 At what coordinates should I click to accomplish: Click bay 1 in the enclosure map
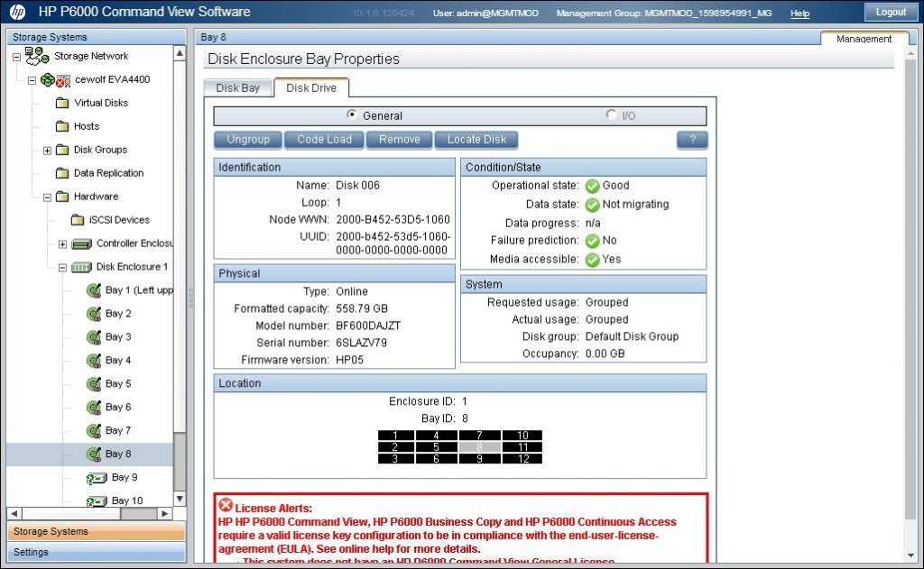pos(395,436)
